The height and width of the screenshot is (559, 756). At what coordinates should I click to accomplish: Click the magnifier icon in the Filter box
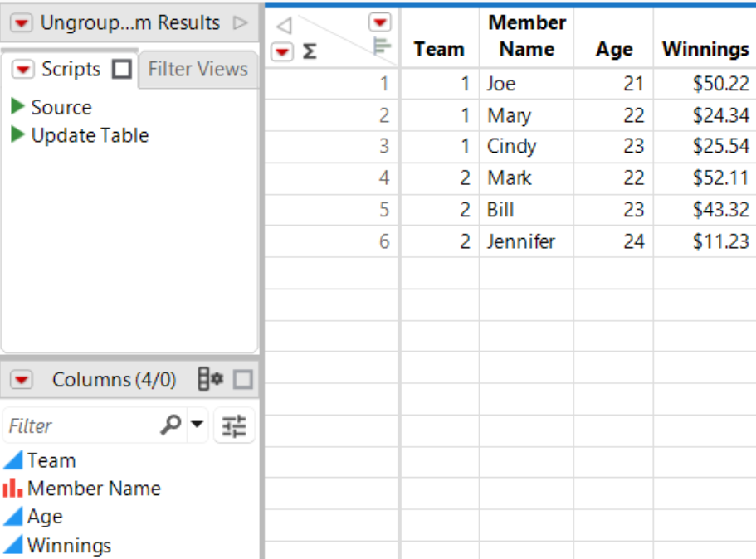point(169,425)
